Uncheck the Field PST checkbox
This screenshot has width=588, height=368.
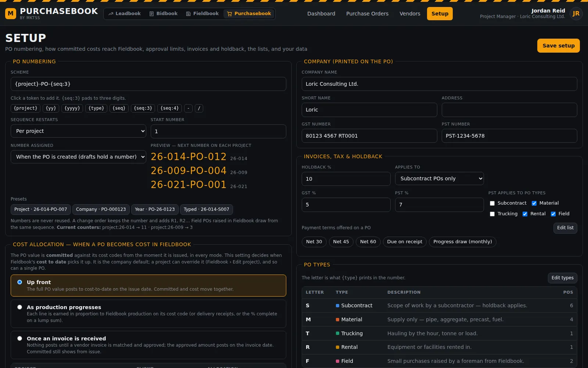[x=553, y=214]
